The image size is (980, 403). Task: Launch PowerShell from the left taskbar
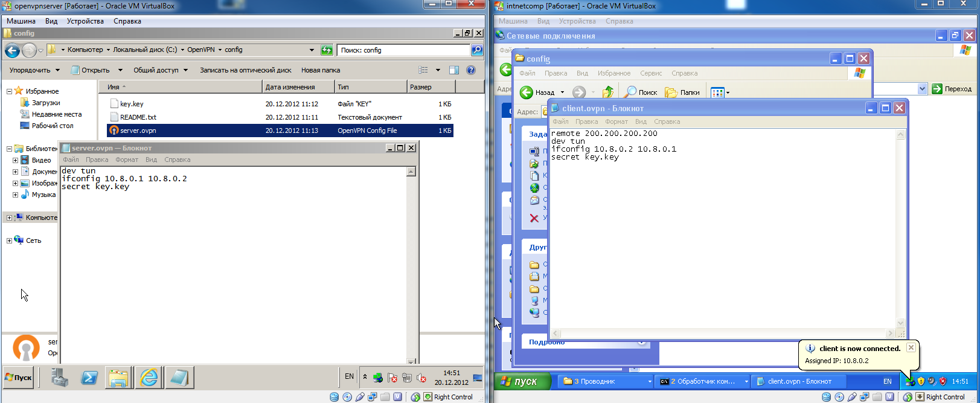[x=89, y=378]
